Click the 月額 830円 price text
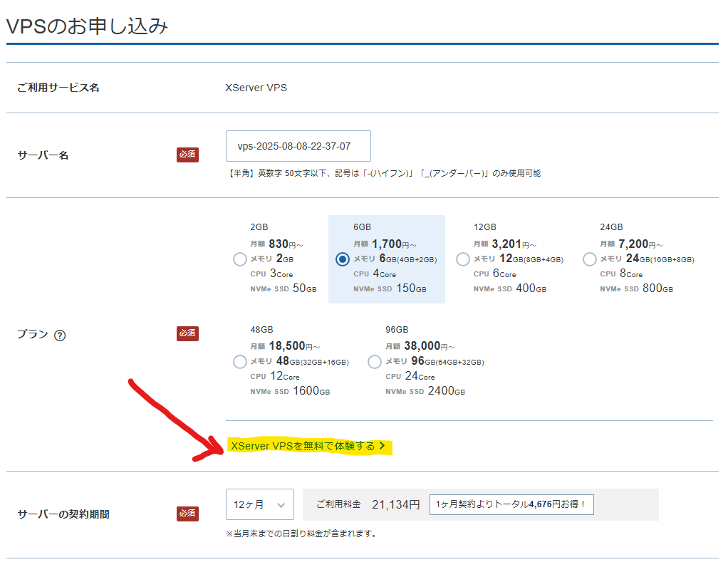The height and width of the screenshot is (572, 728). [x=276, y=244]
